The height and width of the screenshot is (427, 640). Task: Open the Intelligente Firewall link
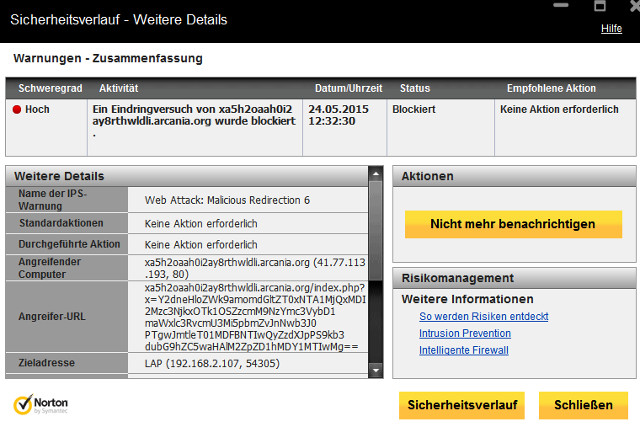click(x=464, y=350)
